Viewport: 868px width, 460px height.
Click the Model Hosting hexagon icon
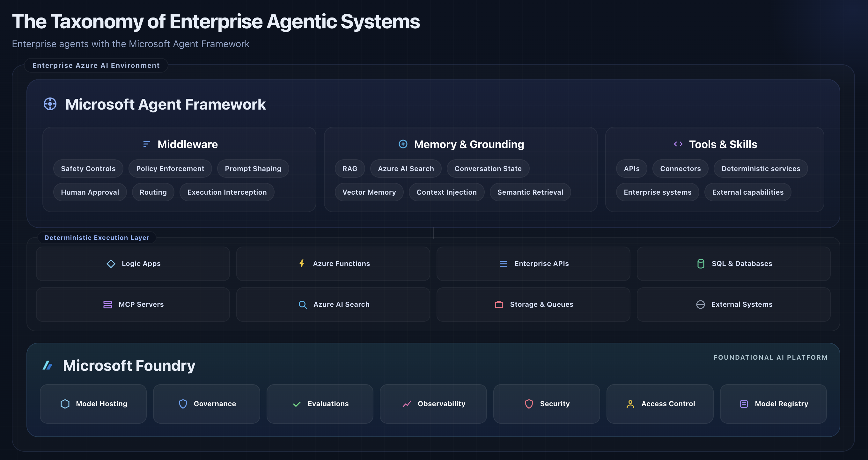point(65,404)
